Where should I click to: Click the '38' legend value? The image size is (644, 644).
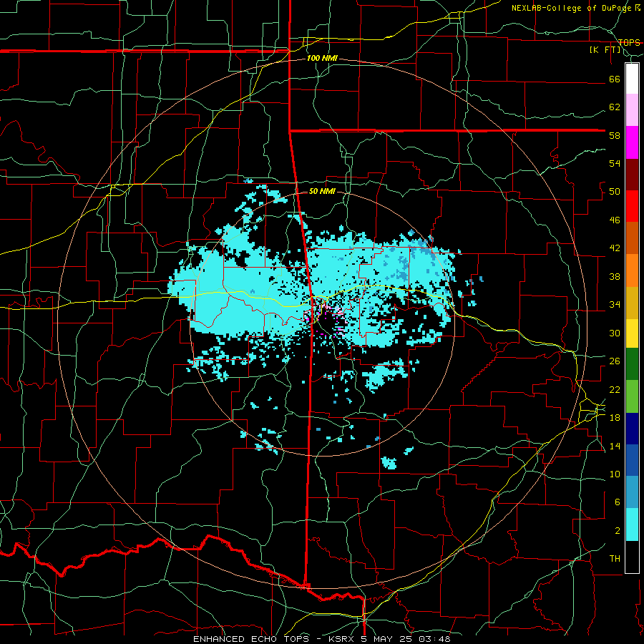[615, 276]
